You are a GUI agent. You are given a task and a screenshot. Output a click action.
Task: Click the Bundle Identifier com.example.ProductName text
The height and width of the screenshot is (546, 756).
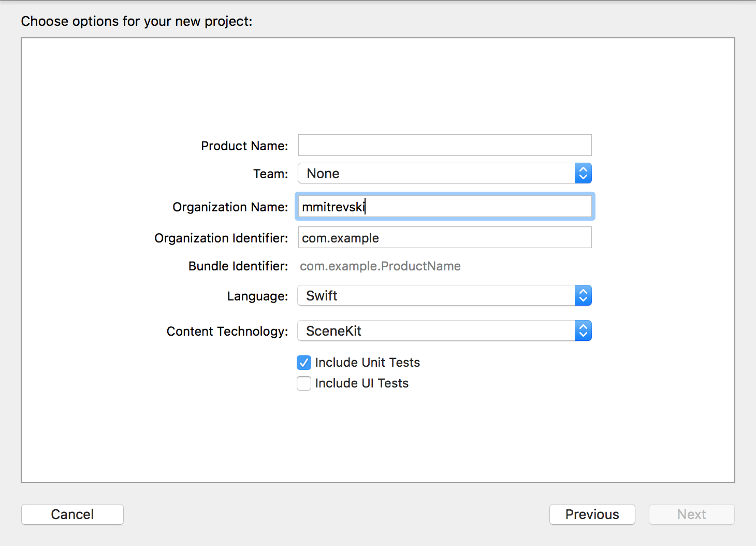(380, 266)
